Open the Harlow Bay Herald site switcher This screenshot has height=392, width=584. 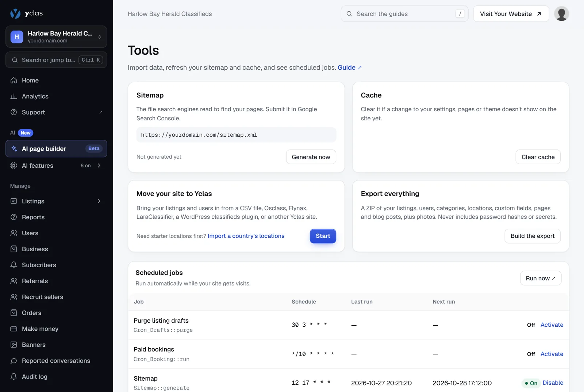coord(56,37)
